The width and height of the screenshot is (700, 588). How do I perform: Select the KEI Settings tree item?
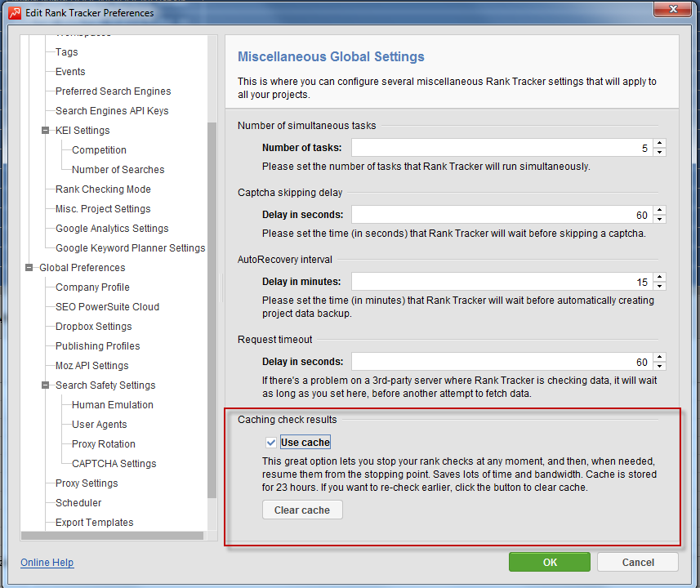(82, 131)
